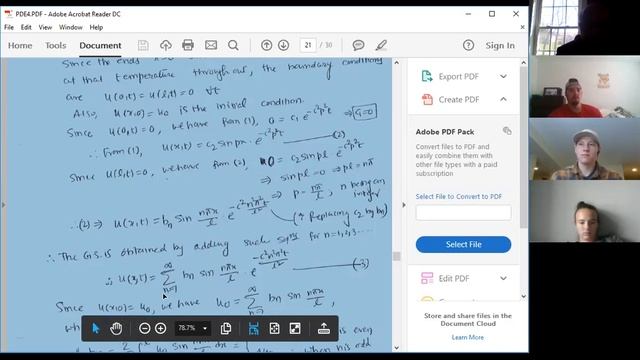
Task: Click the dock toolbar icon
Action: pyautogui.click(x=324, y=328)
